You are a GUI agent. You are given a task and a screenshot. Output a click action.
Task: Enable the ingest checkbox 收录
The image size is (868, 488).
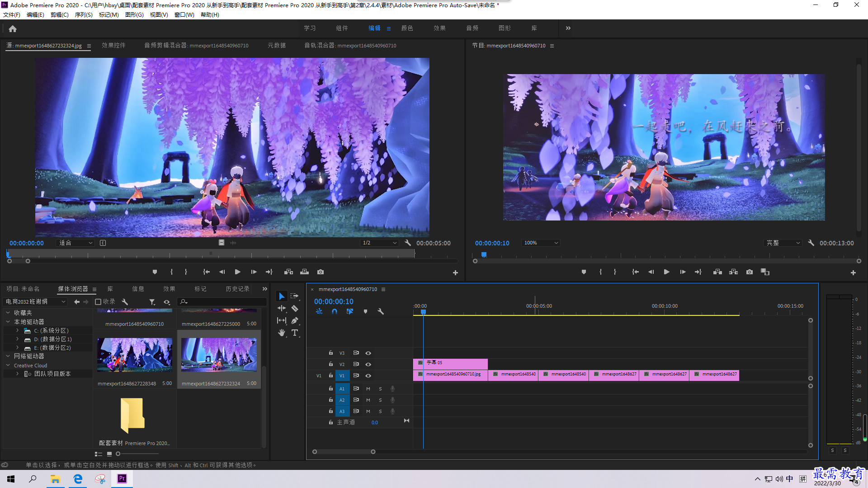click(98, 302)
